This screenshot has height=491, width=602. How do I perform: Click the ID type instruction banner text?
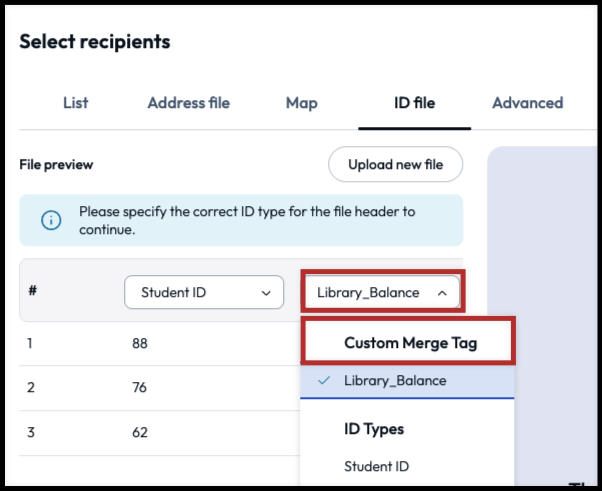pyautogui.click(x=246, y=220)
